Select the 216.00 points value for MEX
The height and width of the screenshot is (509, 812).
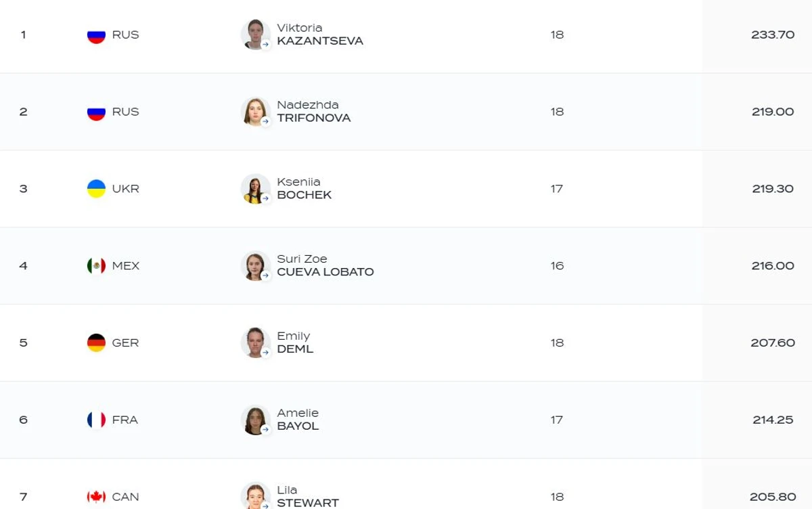(773, 266)
